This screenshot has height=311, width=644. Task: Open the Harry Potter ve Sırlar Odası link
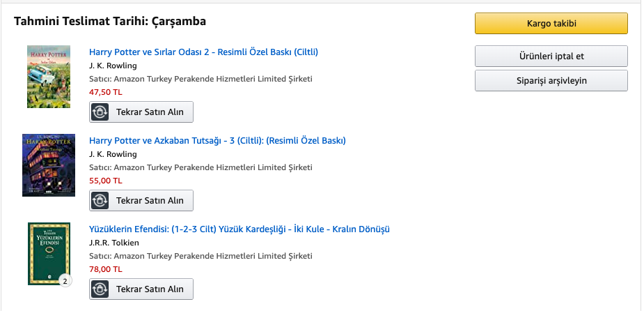(204, 52)
